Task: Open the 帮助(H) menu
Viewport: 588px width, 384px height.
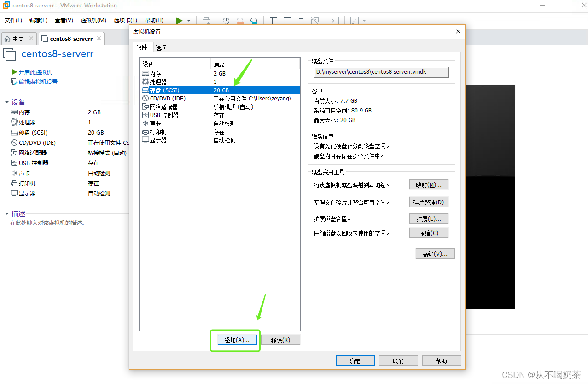Action: [x=154, y=20]
